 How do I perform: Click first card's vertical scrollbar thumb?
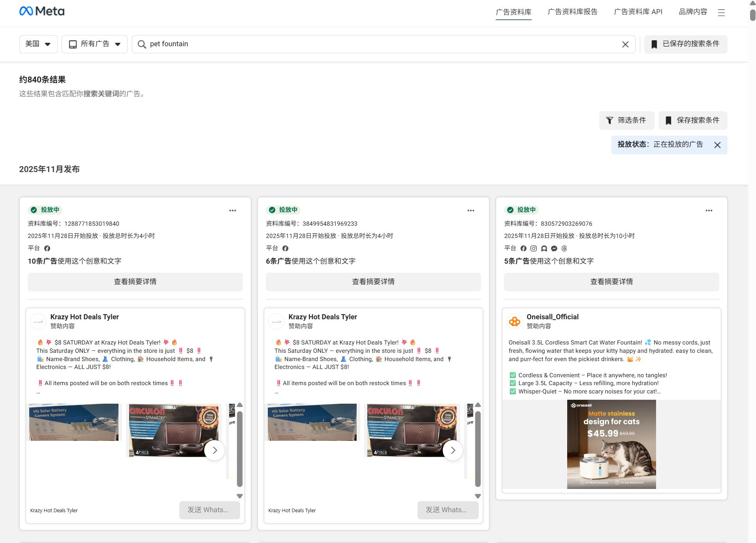pos(240,449)
